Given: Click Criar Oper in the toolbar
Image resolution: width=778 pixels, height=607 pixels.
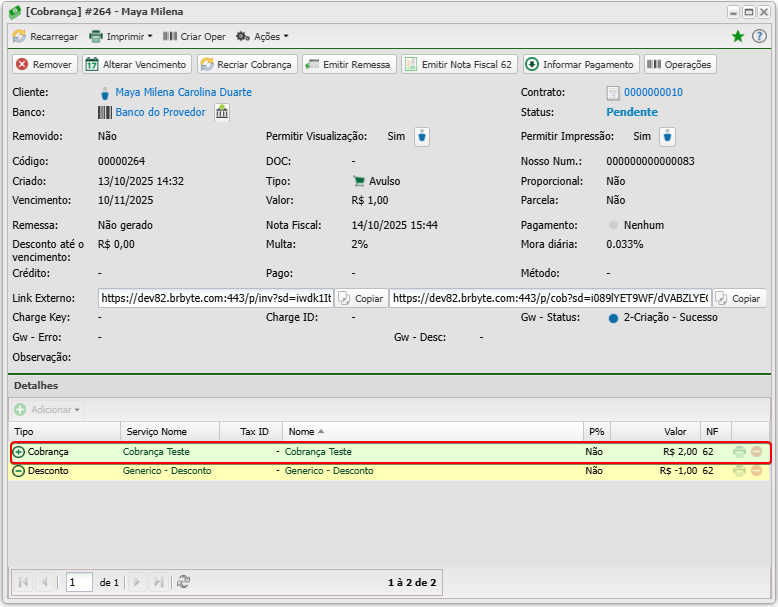Looking at the screenshot, I should pos(194,36).
